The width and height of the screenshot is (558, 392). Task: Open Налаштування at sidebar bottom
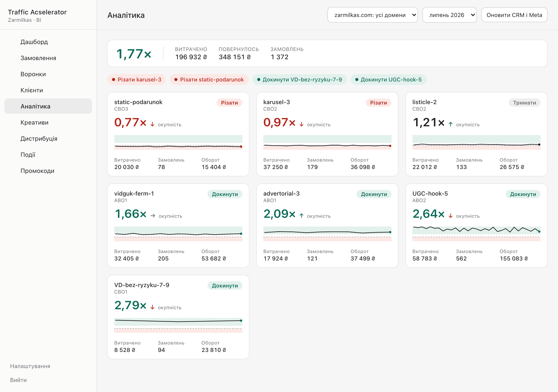tap(30, 366)
